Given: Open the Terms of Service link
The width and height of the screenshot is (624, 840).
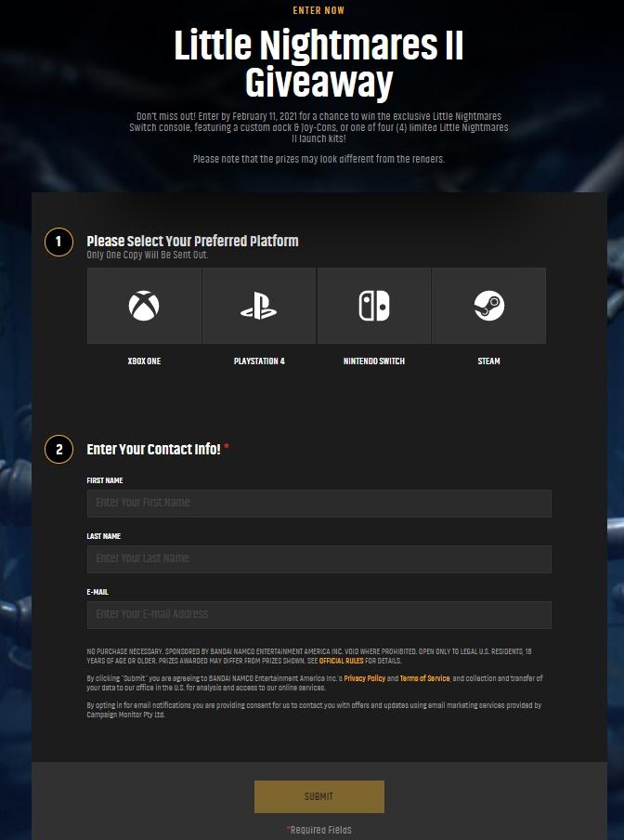Looking at the screenshot, I should tap(425, 678).
